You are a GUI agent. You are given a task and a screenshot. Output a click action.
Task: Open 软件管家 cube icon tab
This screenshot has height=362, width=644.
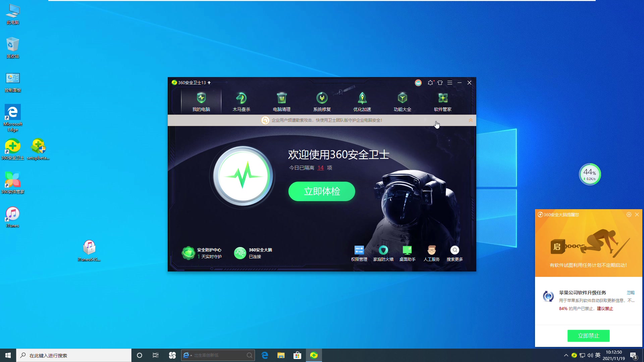pyautogui.click(x=443, y=102)
